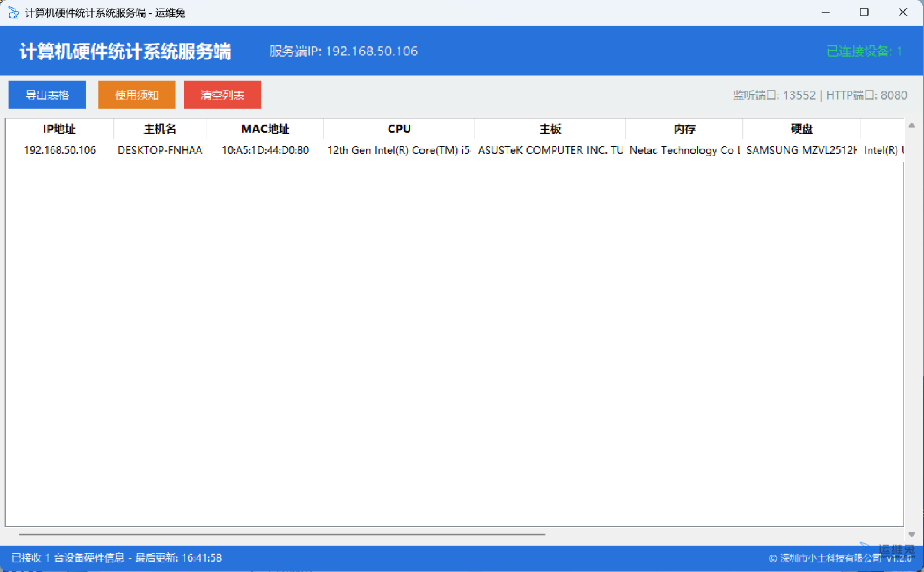This screenshot has width=924, height=572.
Task: Click the app rabbit icon in title bar
Action: [13, 13]
